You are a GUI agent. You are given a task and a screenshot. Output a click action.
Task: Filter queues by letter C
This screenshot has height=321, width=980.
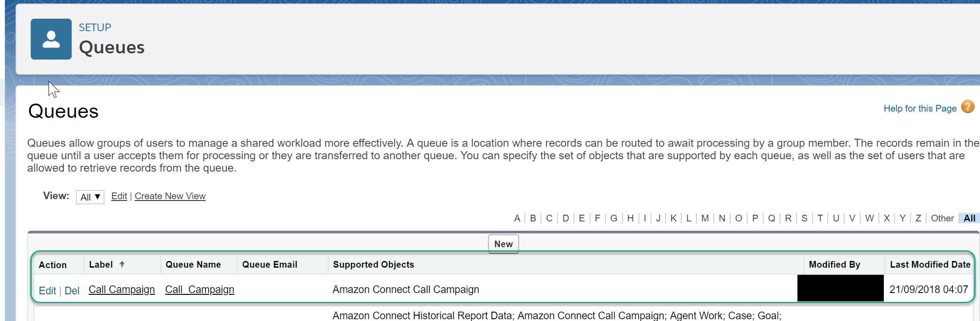point(549,218)
